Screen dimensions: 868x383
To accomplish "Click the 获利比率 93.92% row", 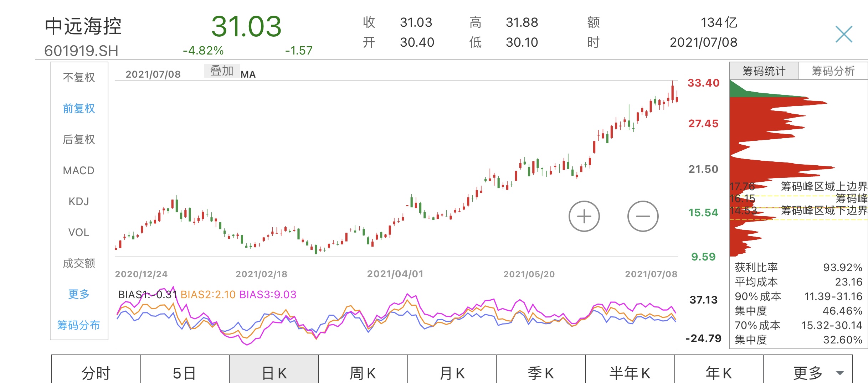I will click(x=798, y=267).
